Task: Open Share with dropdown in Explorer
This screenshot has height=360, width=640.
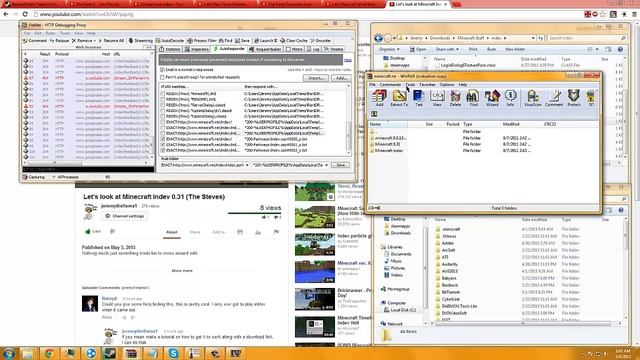Action: pyautogui.click(x=447, y=49)
